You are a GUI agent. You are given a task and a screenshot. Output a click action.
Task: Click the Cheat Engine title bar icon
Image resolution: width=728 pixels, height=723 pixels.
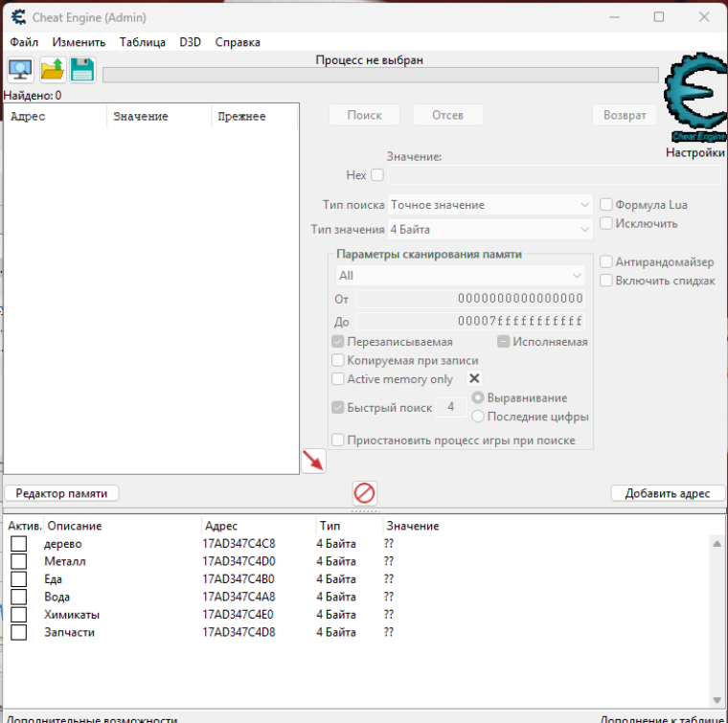18,17
